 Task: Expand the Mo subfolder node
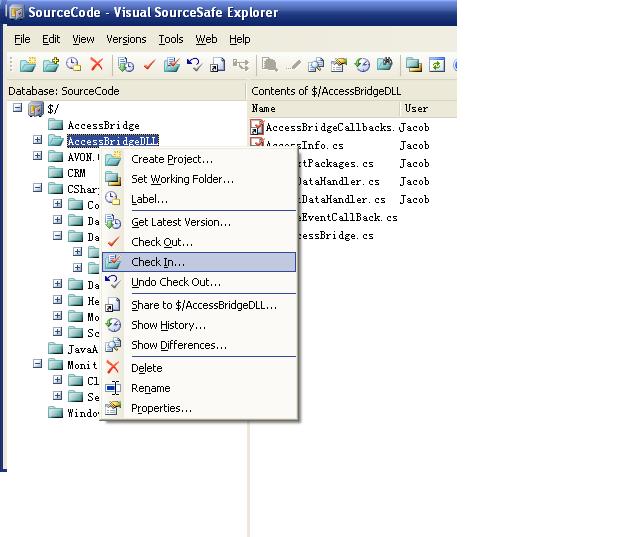pyautogui.click(x=57, y=315)
